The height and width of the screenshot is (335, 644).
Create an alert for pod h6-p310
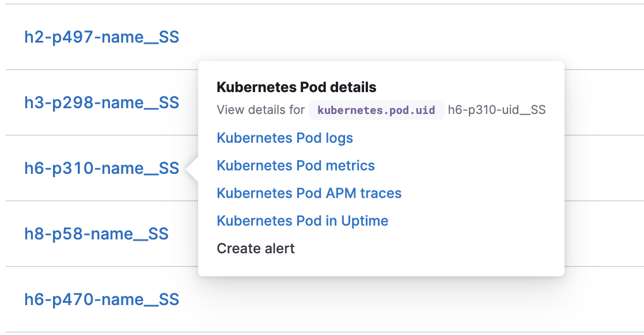coord(255,249)
